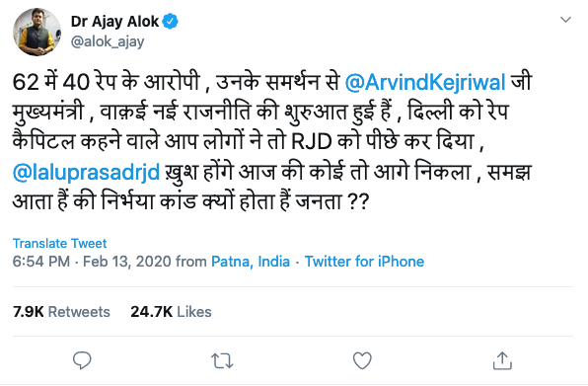The width and height of the screenshot is (588, 386).
Task: Open the share tweet icon
Action: click(502, 360)
